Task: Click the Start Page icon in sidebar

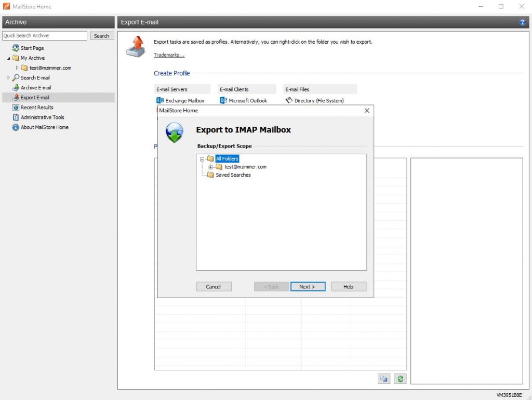Action: 16,48
